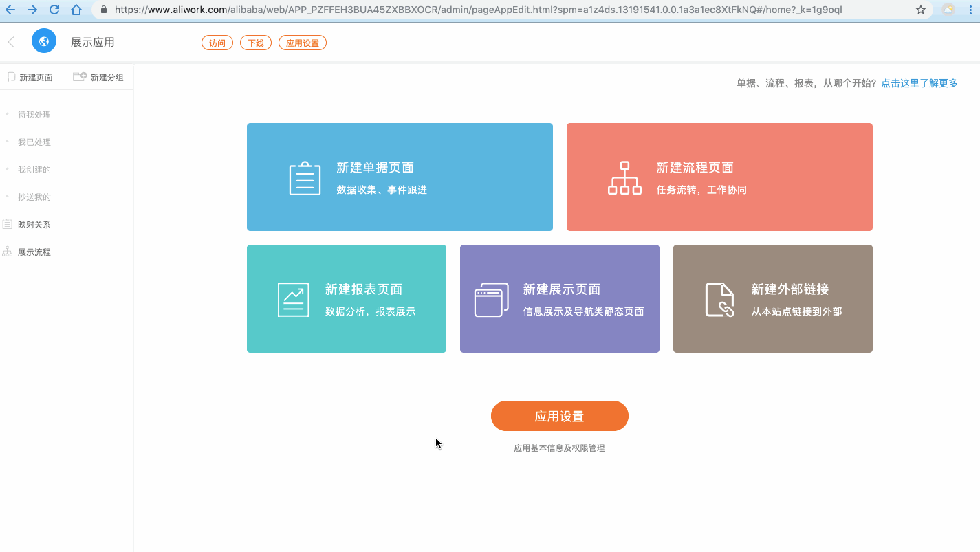980x552 pixels.
Task: Click the 信息展示及导航类静态页面 subtitle
Action: click(584, 311)
